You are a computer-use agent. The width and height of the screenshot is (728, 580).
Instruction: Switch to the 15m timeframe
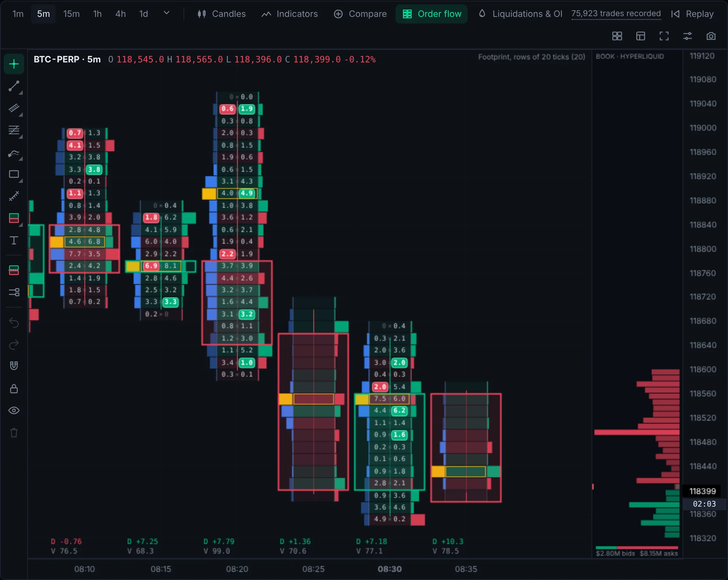click(71, 14)
